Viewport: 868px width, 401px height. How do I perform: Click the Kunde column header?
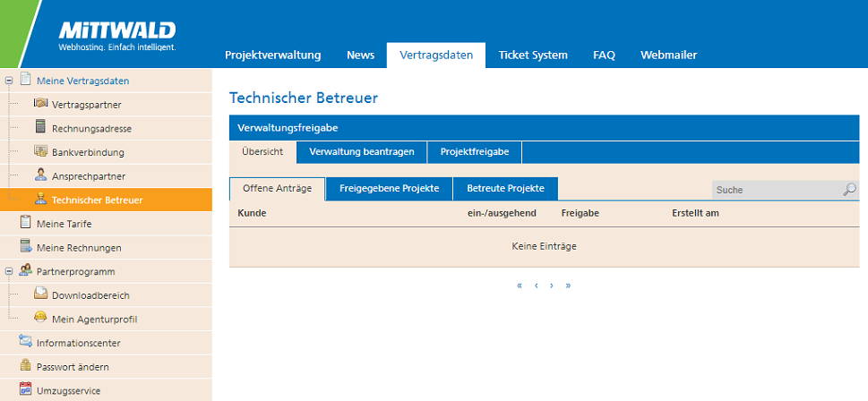[x=252, y=213]
